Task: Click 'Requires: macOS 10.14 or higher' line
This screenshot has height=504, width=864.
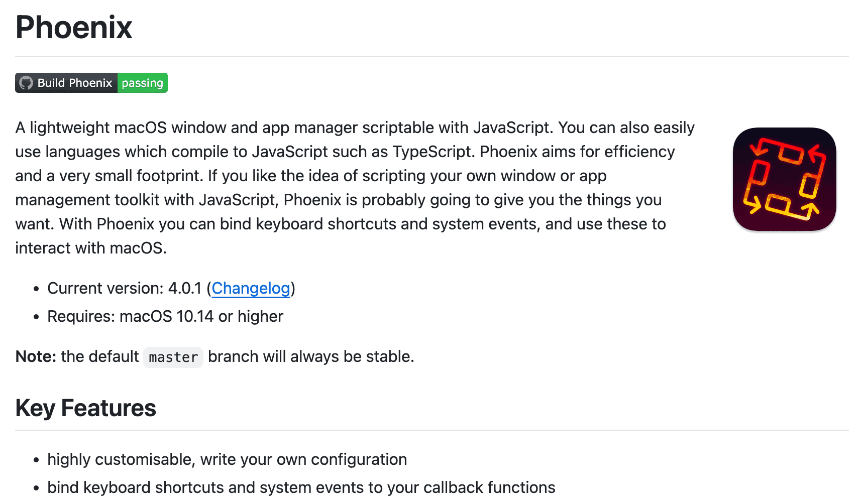Action: [x=165, y=316]
